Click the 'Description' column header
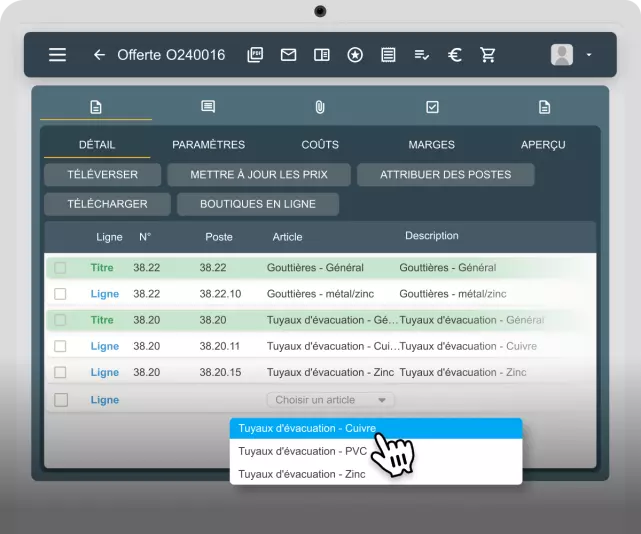 point(432,236)
